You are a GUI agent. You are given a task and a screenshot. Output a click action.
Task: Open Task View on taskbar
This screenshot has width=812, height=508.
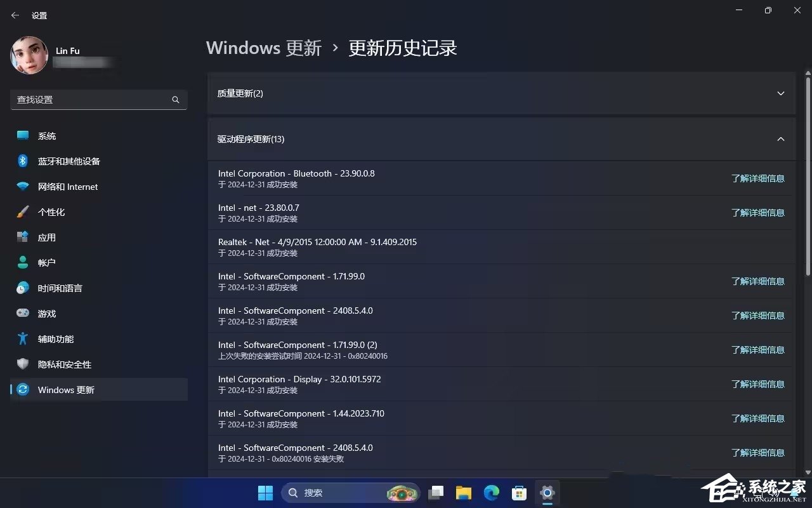(x=436, y=493)
